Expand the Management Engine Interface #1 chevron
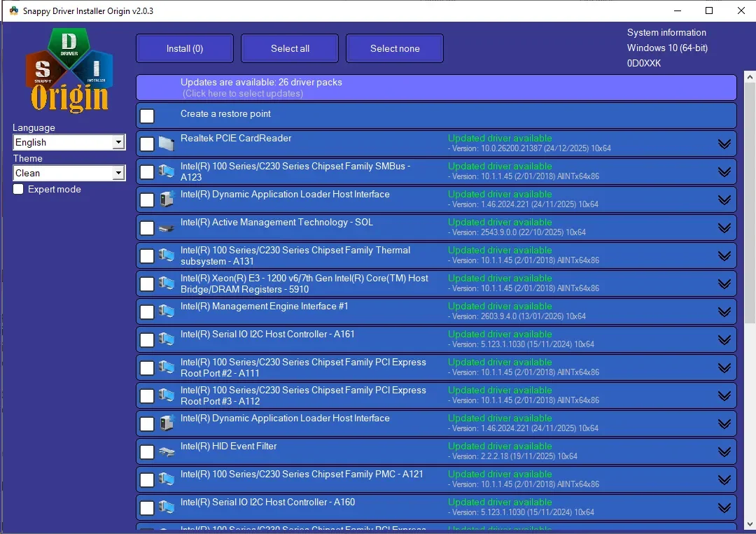 pos(724,311)
